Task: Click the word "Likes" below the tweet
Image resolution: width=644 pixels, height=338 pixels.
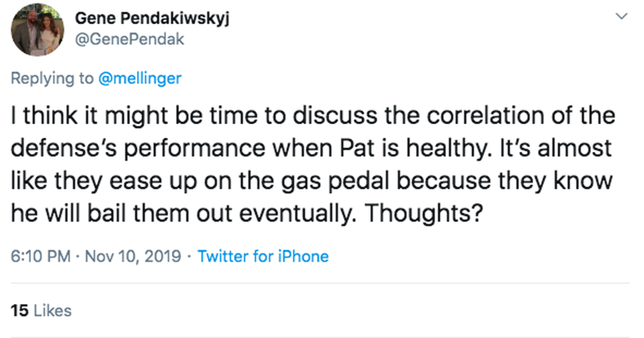Action: [x=53, y=310]
